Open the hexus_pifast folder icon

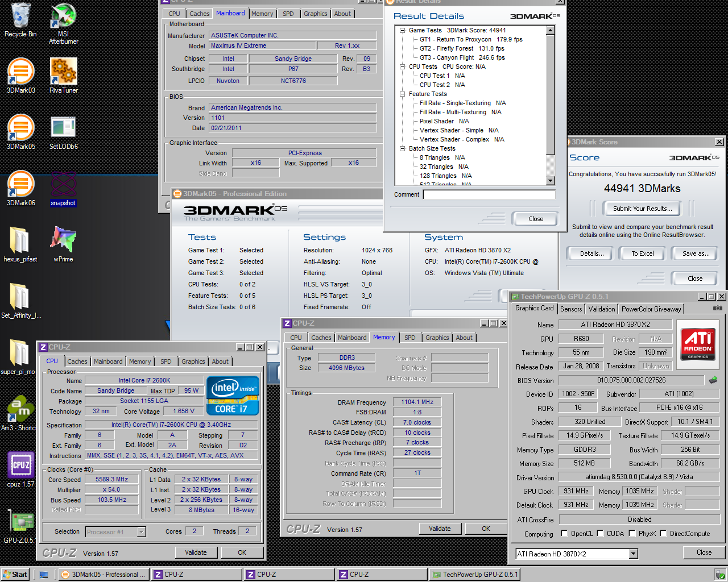(x=20, y=244)
